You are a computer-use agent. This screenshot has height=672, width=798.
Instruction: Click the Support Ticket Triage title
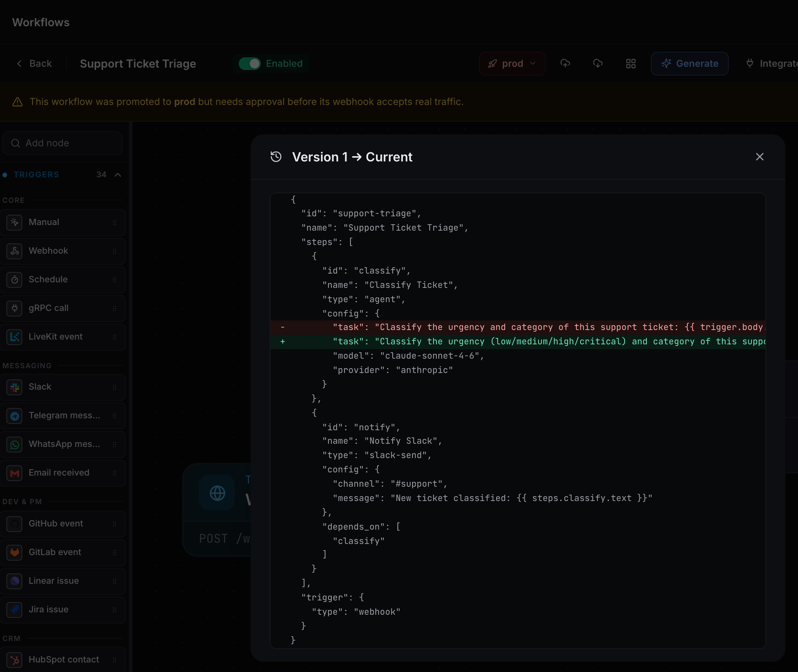click(x=138, y=64)
